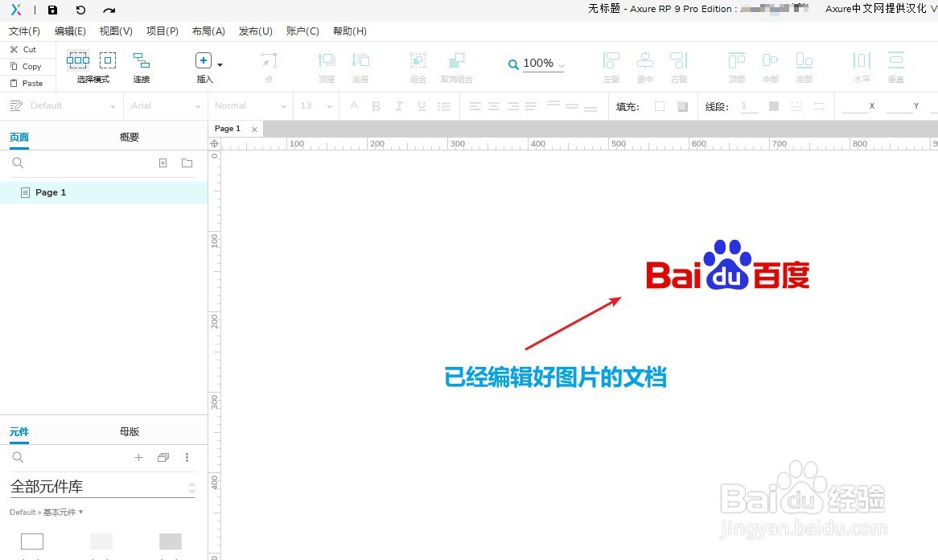Toggle bullet list formatting

(444, 106)
